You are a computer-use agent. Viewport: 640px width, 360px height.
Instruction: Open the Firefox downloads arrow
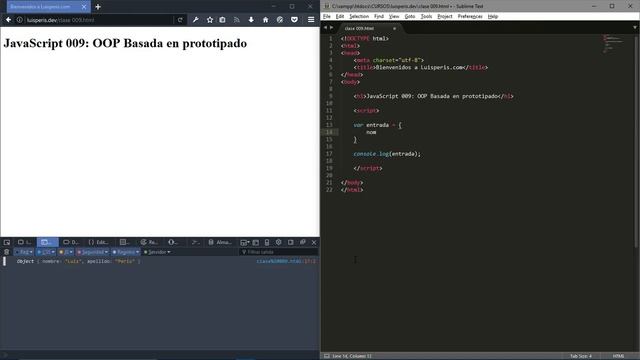point(251,20)
